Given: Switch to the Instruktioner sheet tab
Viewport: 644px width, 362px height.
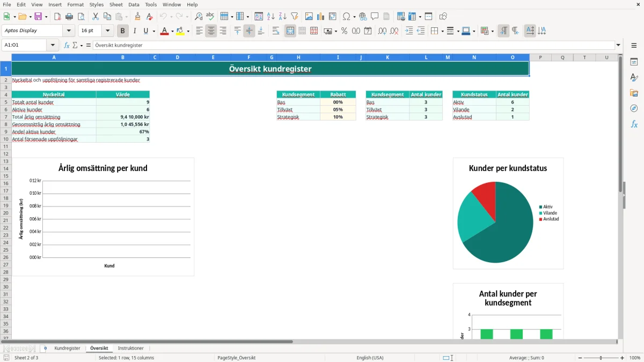Looking at the screenshot, I should 130,349.
